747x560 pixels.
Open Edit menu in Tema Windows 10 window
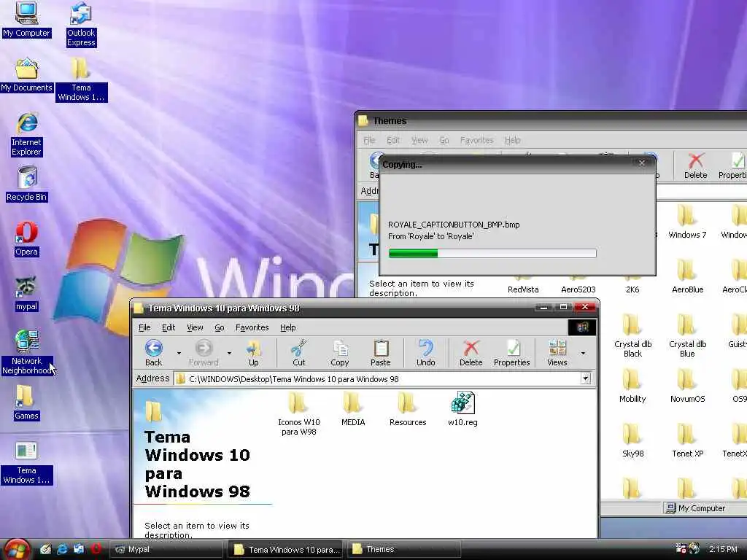point(169,327)
